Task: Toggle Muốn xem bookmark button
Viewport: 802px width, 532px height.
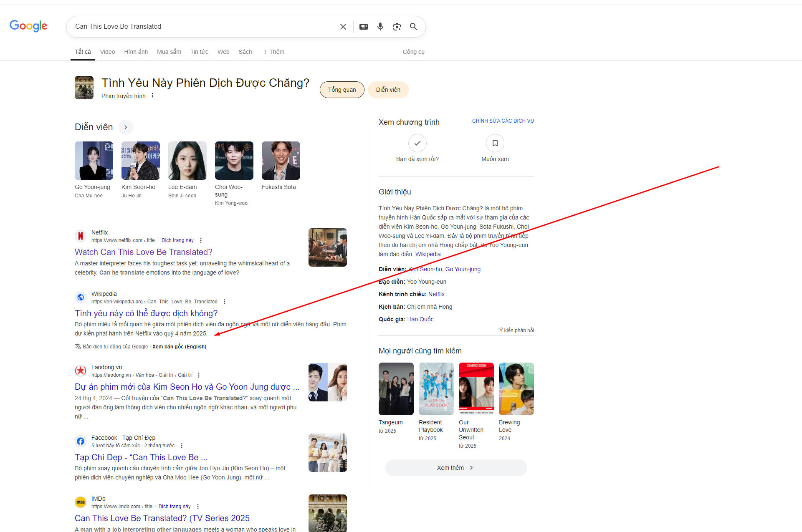Action: point(495,143)
